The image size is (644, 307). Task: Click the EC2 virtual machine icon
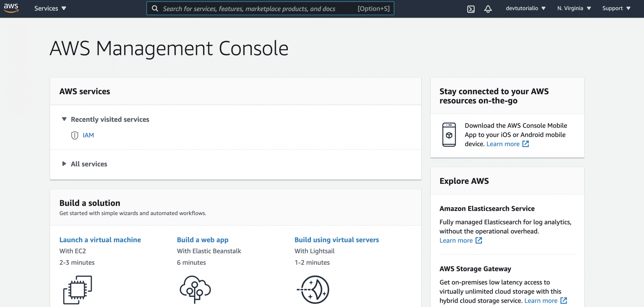click(x=77, y=290)
